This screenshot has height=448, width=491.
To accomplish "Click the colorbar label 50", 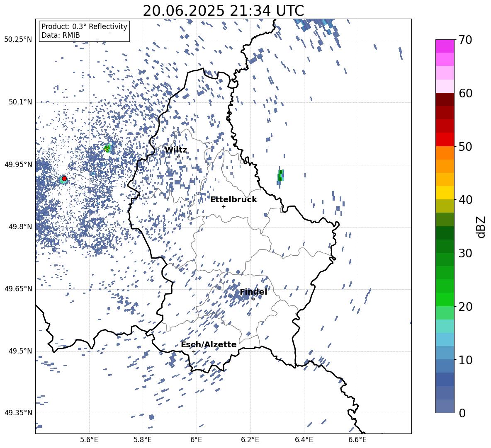I will 465,146.
